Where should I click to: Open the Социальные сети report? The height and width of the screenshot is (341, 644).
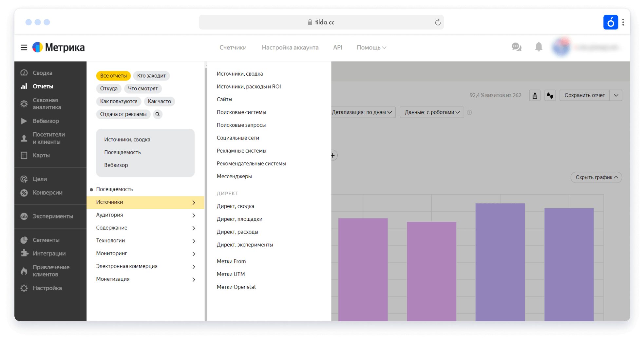(238, 138)
